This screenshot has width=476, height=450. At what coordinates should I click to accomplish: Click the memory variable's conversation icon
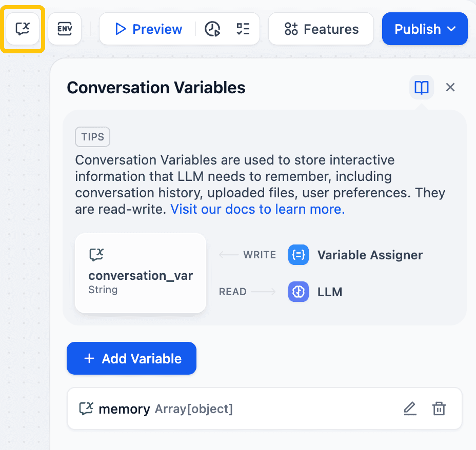(86, 409)
